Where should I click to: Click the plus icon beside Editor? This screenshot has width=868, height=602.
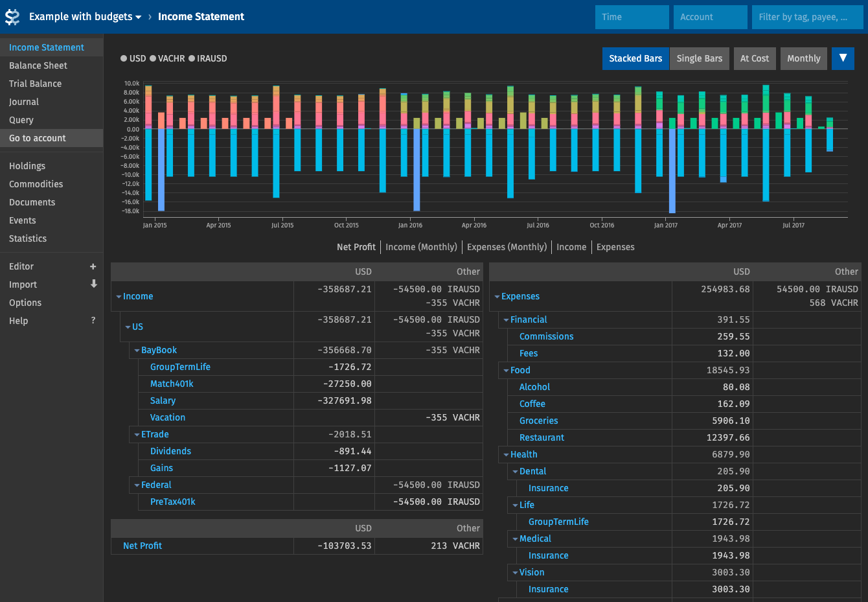tap(93, 266)
